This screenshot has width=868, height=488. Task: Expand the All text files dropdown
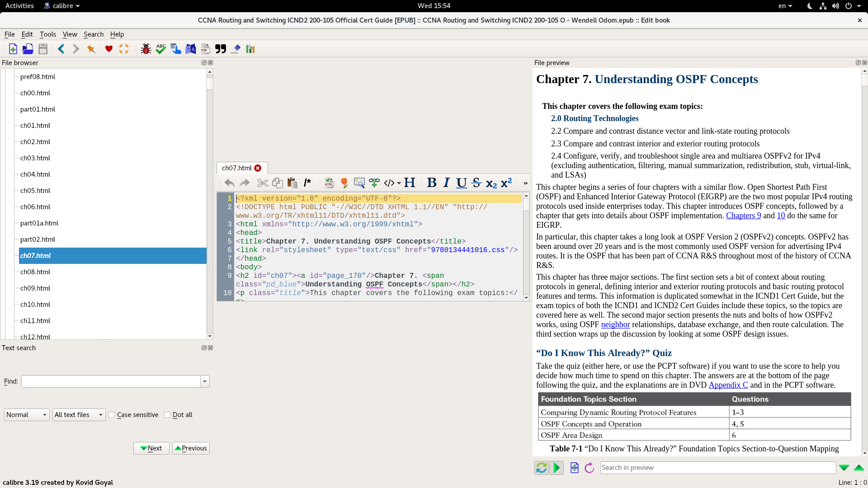(79, 415)
